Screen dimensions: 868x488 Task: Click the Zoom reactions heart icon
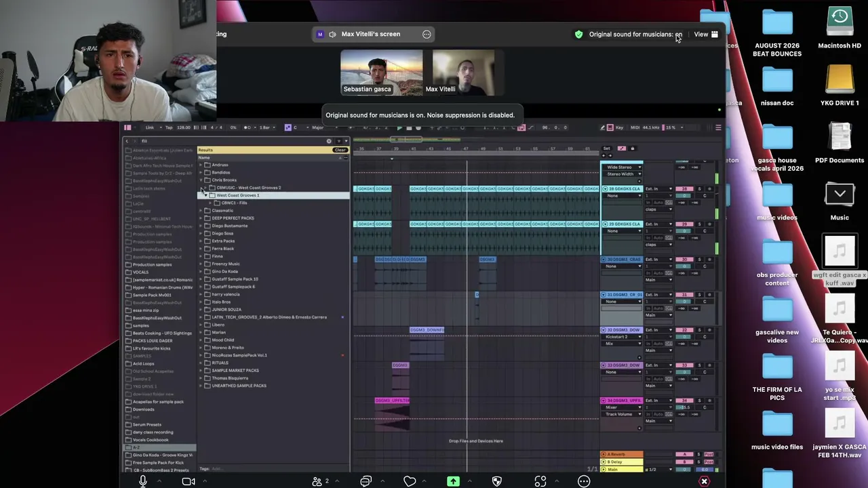(410, 481)
